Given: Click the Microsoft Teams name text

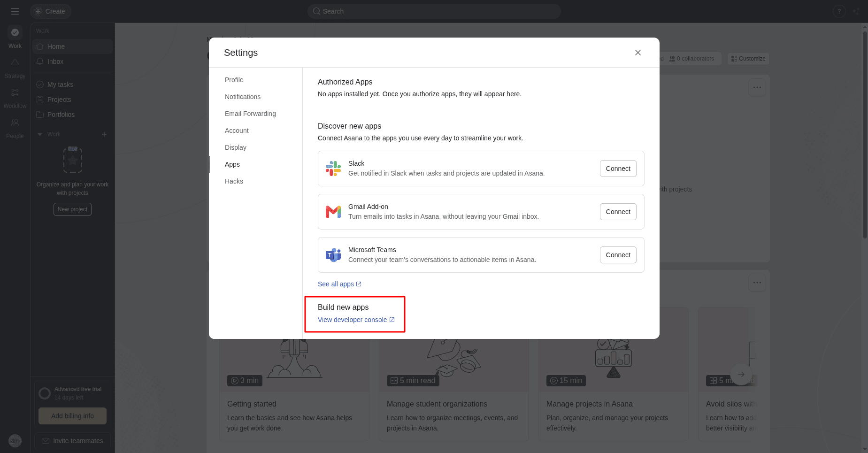Looking at the screenshot, I should point(372,250).
